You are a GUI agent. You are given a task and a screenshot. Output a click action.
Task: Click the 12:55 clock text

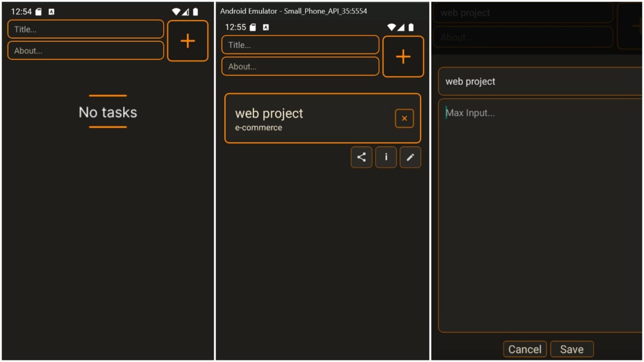point(235,27)
